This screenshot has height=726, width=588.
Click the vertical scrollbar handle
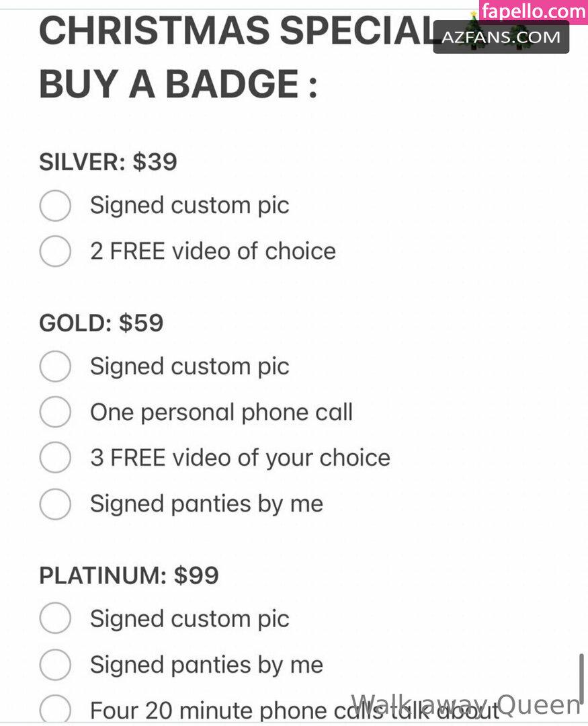coord(581,673)
